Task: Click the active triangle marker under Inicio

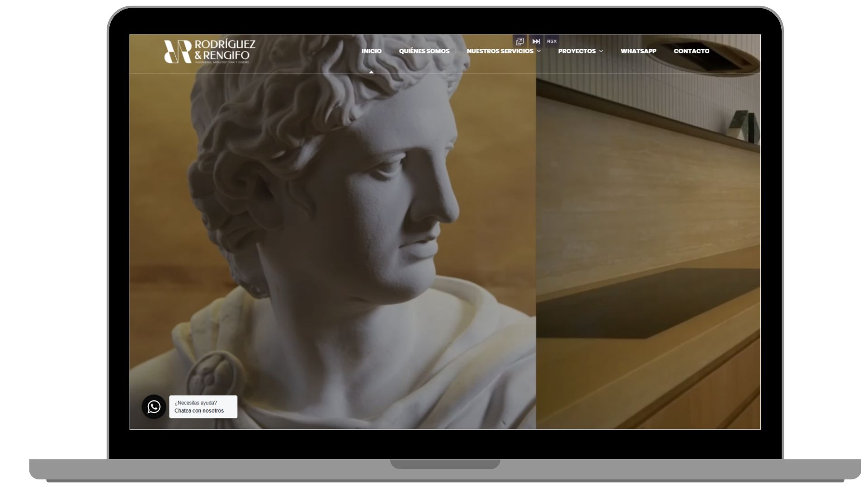Action: pos(371,71)
